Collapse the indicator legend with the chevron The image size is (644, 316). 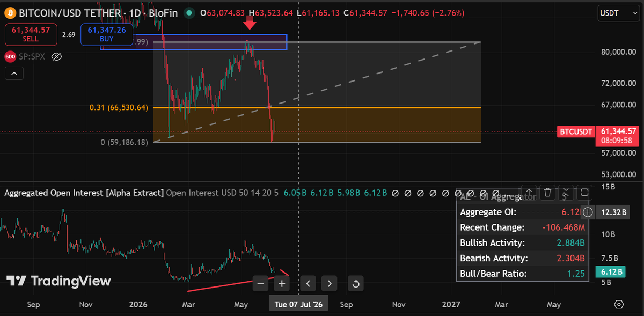coord(14,73)
